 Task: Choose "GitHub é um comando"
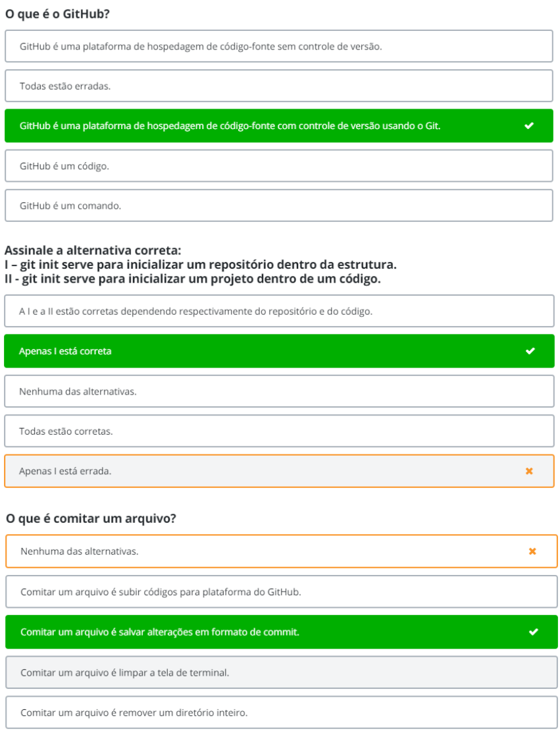(280, 205)
